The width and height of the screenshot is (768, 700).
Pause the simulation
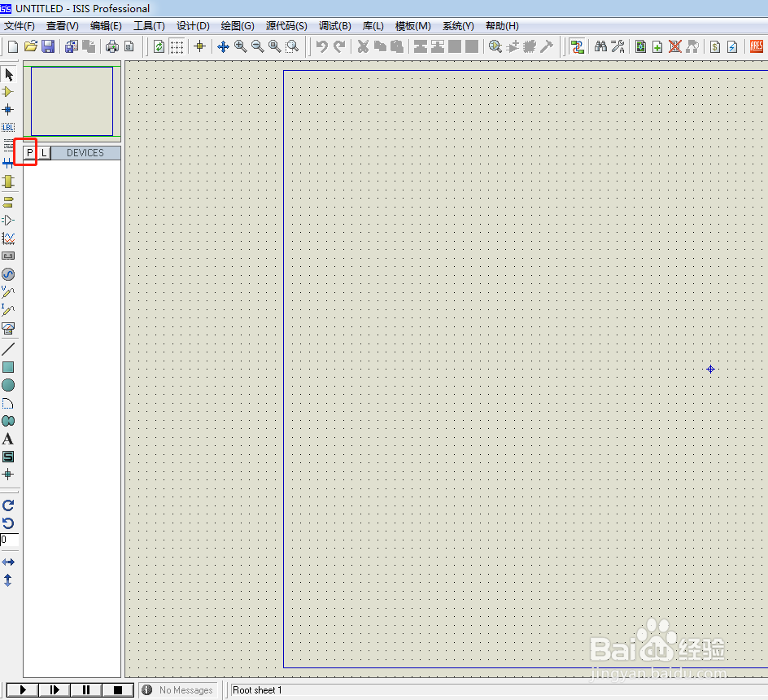click(86, 690)
